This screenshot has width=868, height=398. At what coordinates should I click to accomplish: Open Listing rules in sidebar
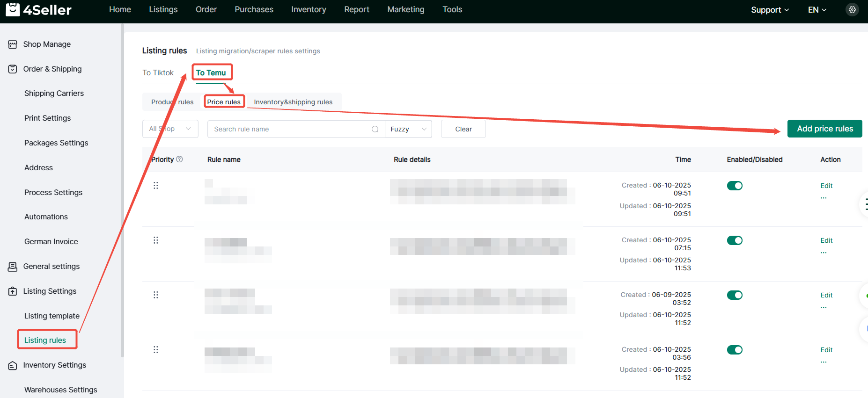point(45,340)
